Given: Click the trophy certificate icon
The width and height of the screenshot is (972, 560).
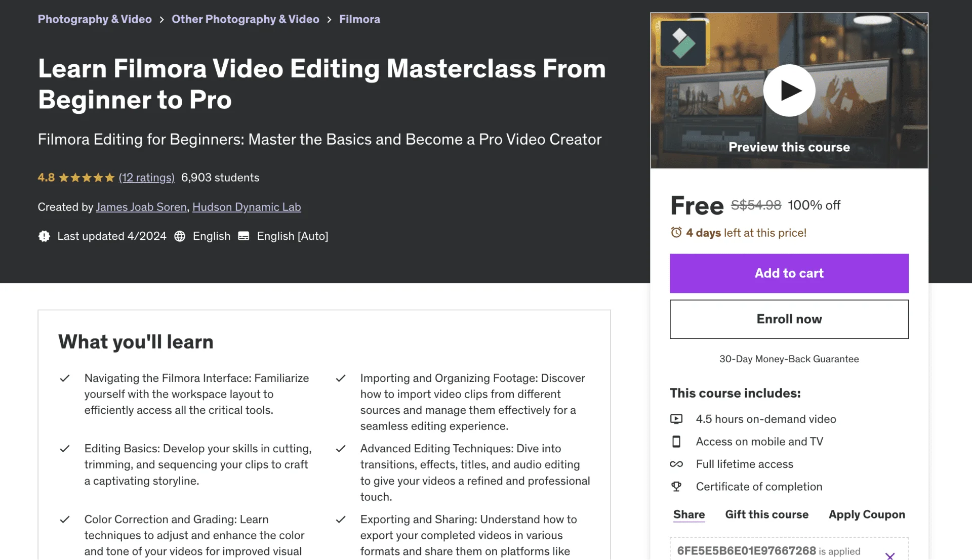Looking at the screenshot, I should tap(676, 487).
